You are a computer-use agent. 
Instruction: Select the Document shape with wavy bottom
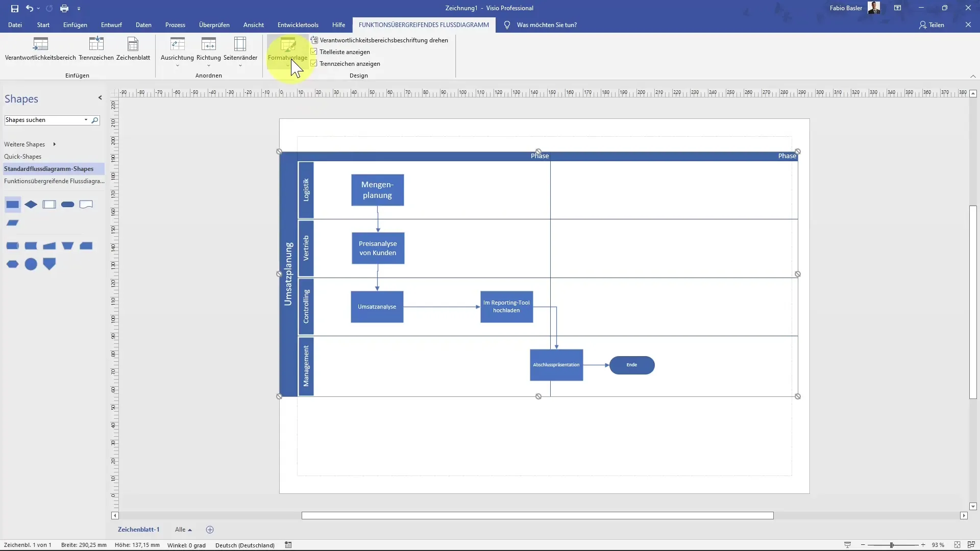[x=86, y=205]
